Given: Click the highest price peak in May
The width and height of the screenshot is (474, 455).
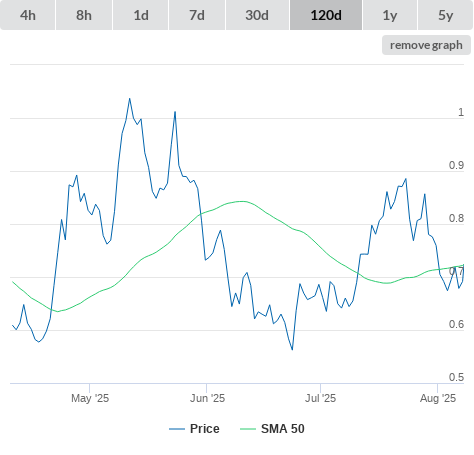Looking at the screenshot, I should point(130,99).
